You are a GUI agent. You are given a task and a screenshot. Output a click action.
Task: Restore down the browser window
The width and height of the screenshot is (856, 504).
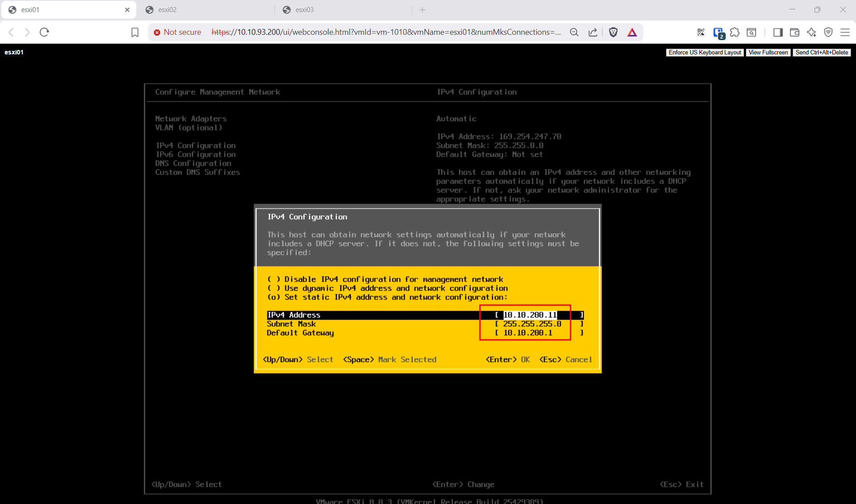[x=817, y=10]
